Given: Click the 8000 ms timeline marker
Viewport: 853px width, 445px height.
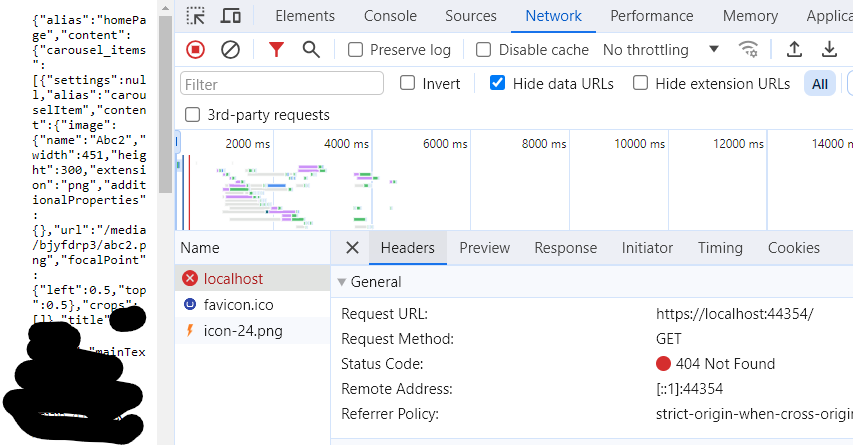Looking at the screenshot, I should click(544, 144).
